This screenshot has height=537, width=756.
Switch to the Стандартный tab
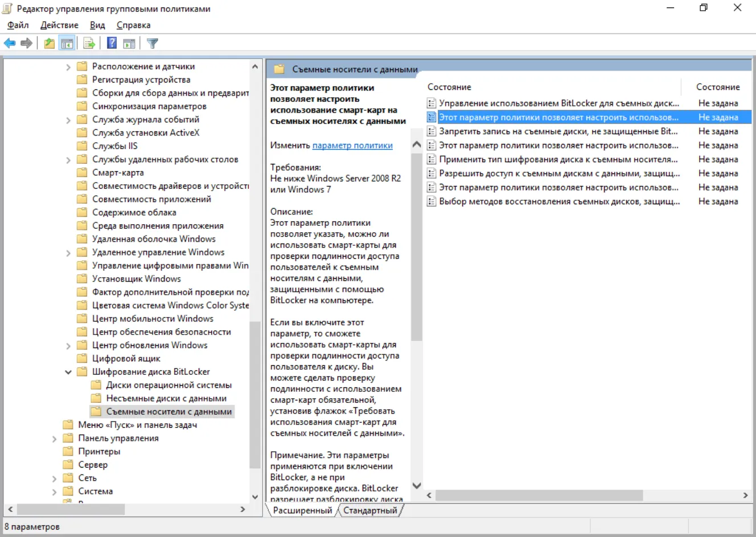click(370, 510)
